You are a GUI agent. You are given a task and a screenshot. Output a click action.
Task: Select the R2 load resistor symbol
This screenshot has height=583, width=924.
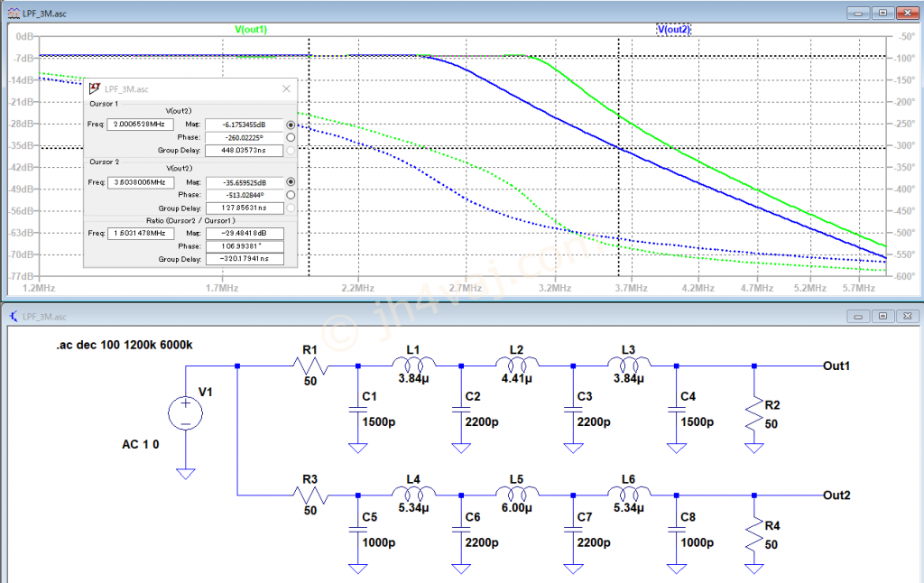(x=754, y=415)
